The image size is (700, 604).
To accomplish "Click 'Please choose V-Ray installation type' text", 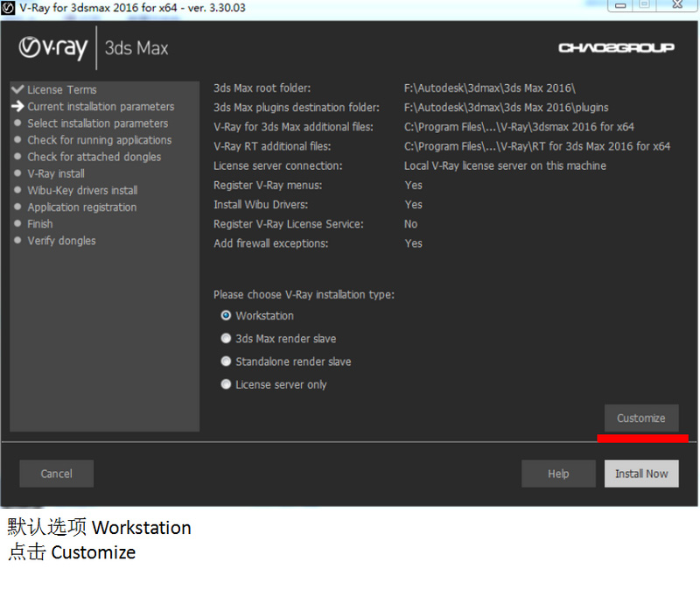I will click(x=304, y=295).
